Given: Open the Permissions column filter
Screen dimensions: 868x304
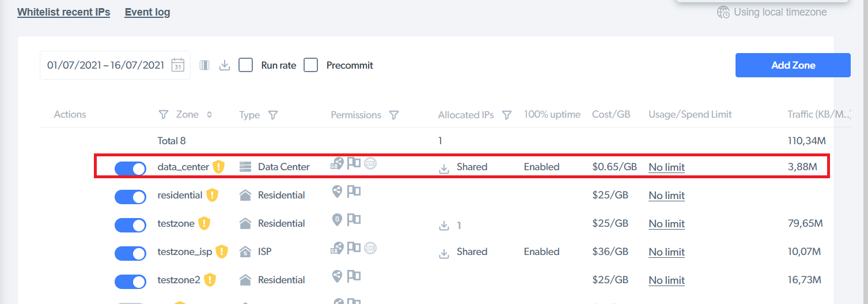Looking at the screenshot, I should pyautogui.click(x=394, y=115).
